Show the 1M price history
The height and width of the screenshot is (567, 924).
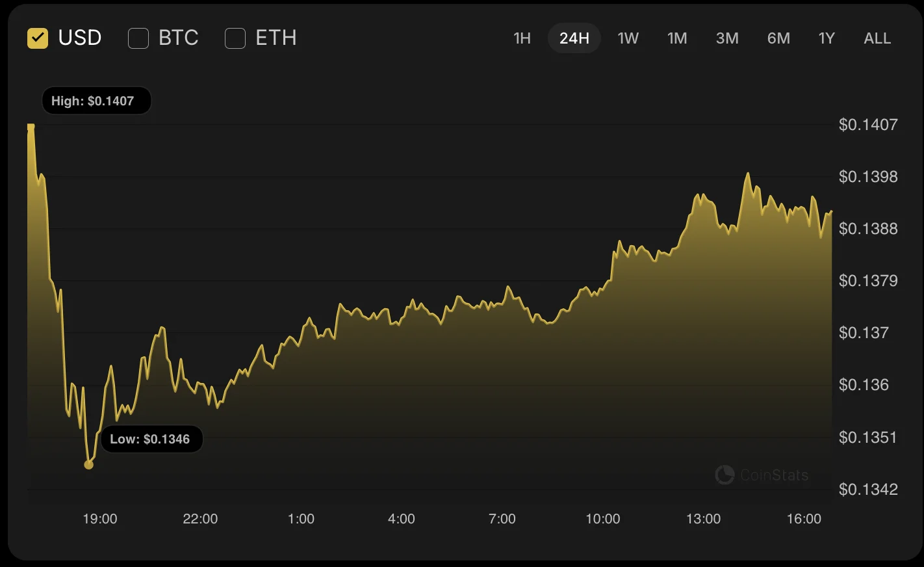click(x=677, y=38)
